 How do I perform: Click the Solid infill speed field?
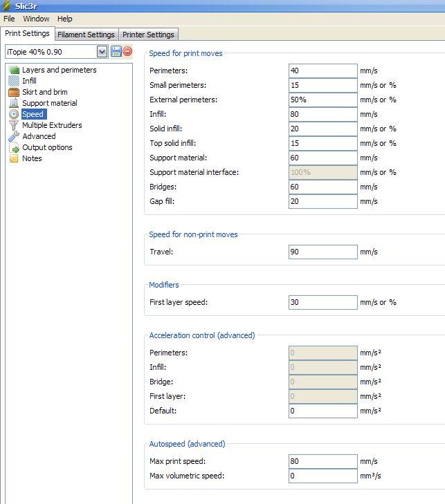pyautogui.click(x=323, y=129)
